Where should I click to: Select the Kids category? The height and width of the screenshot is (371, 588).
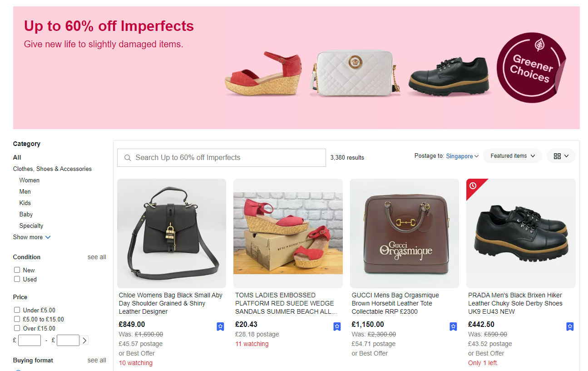click(x=25, y=203)
